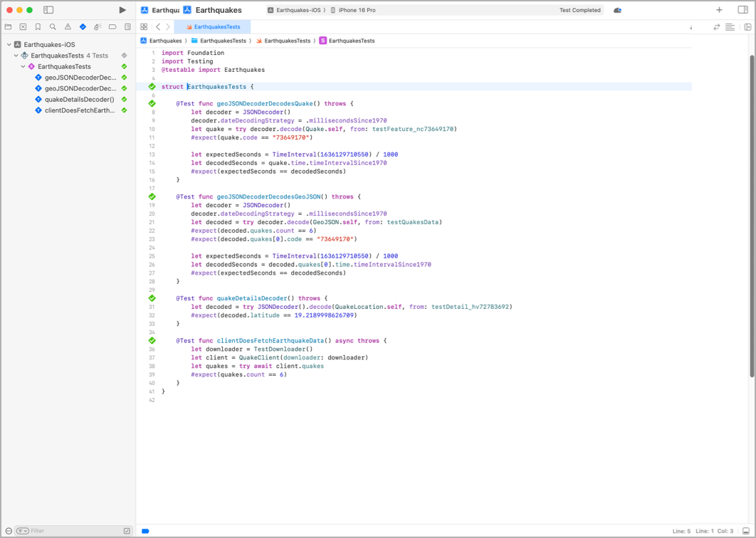Open the Report navigator
This screenshot has width=756, height=538.
[127, 27]
